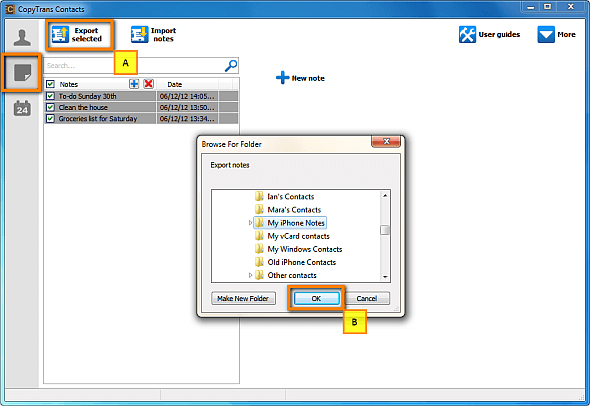The width and height of the screenshot is (590, 406).
Task: Open User guides tool icon
Action: (x=467, y=34)
